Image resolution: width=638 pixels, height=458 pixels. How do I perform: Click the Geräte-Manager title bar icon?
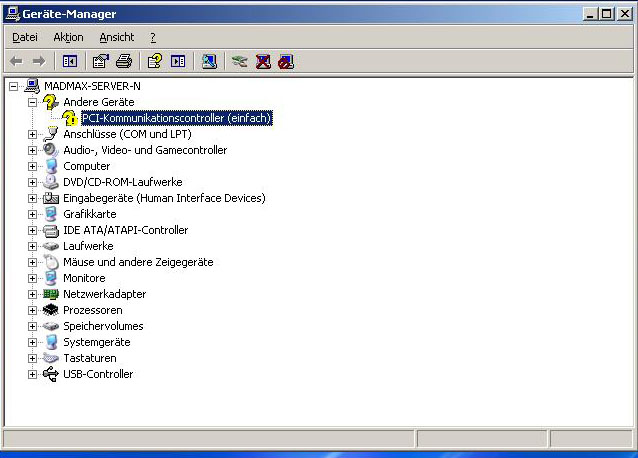13,14
